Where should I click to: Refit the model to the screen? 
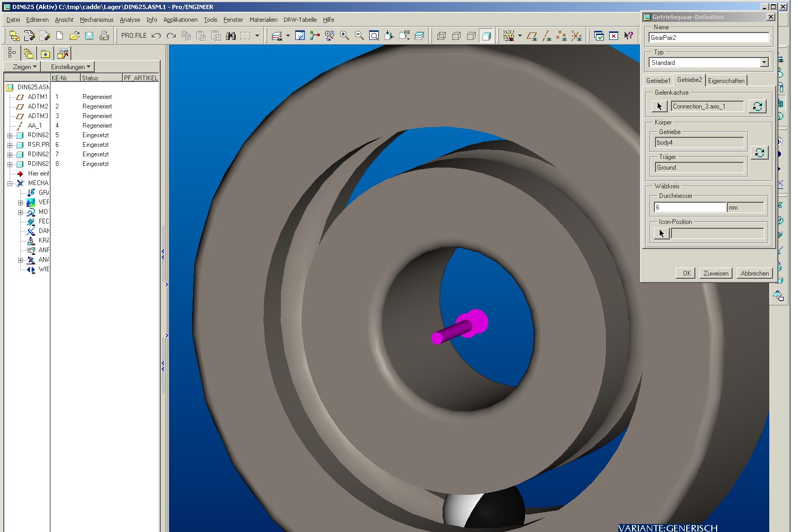coord(374,36)
